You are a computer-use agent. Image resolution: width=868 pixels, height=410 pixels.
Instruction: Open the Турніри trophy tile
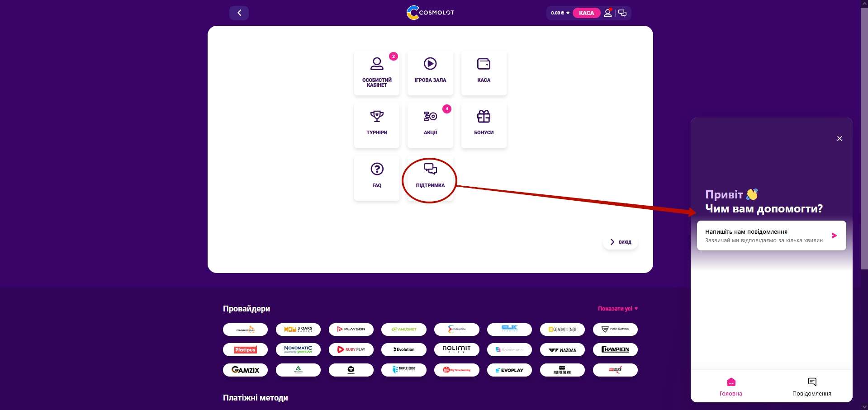tap(376, 125)
